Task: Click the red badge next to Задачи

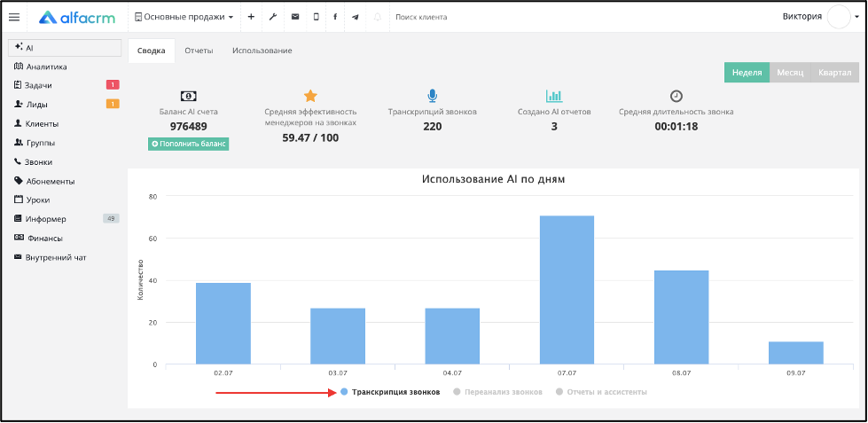Action: click(x=113, y=85)
